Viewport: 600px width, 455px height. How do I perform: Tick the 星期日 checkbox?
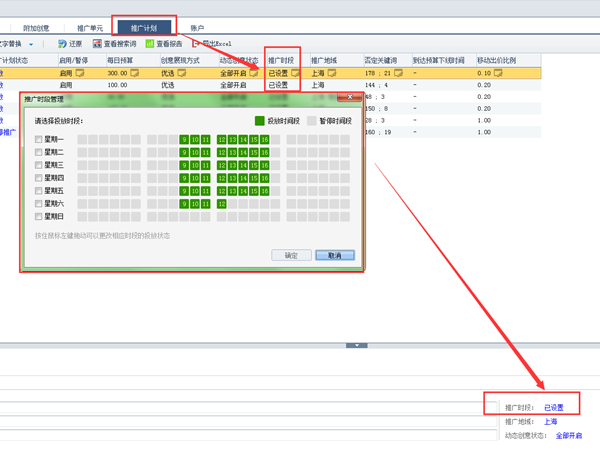click(39, 217)
